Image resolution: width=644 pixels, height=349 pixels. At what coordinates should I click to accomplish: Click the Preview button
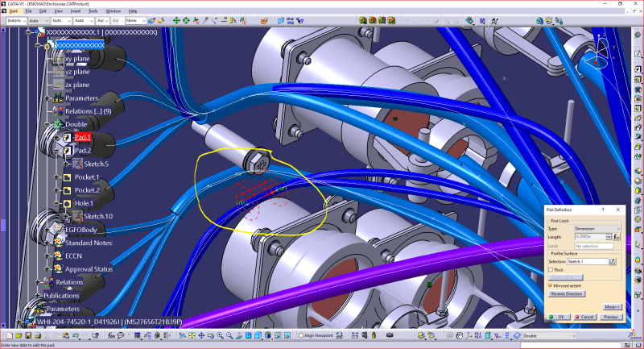[x=611, y=317]
